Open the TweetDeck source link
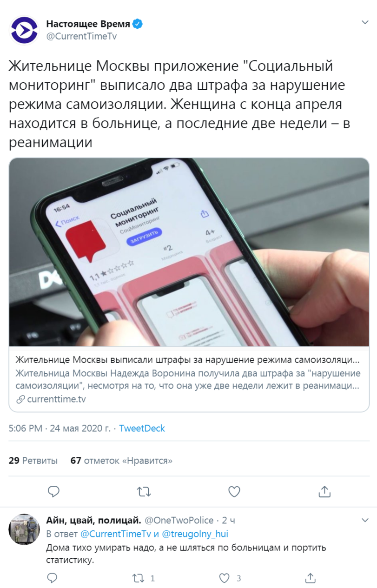Viewport: 377px width, 588px height. pyautogui.click(x=142, y=428)
